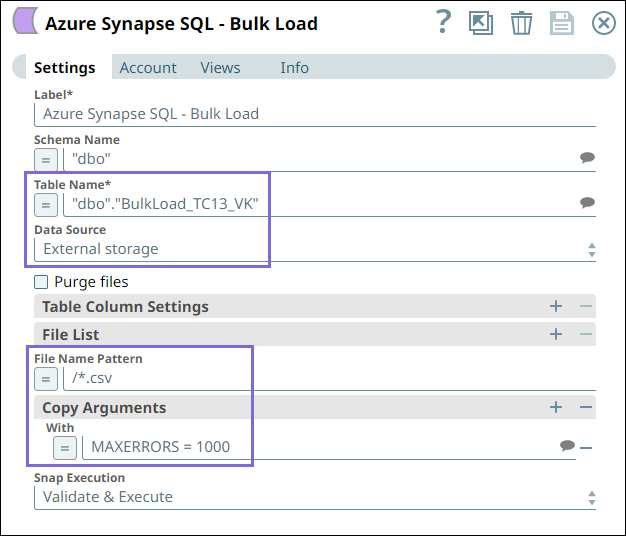Screen dimensions: 626x536
Task: Add a row to Table Column Settings
Action: click(556, 306)
